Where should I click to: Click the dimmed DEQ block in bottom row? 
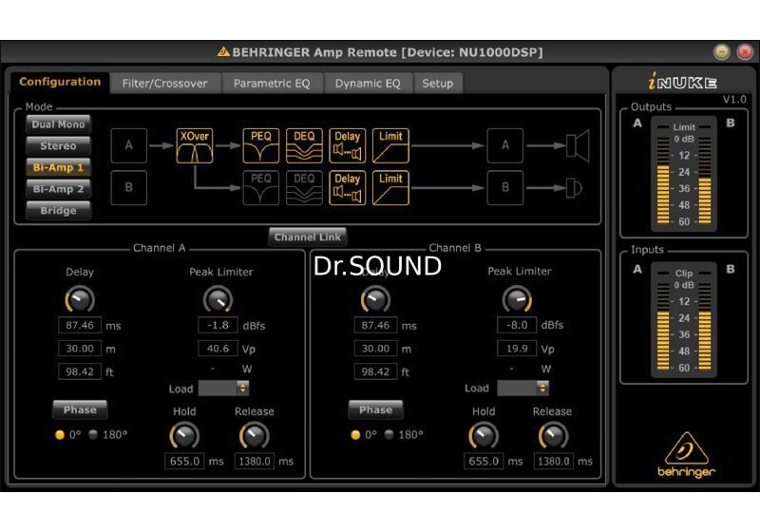[x=304, y=188]
